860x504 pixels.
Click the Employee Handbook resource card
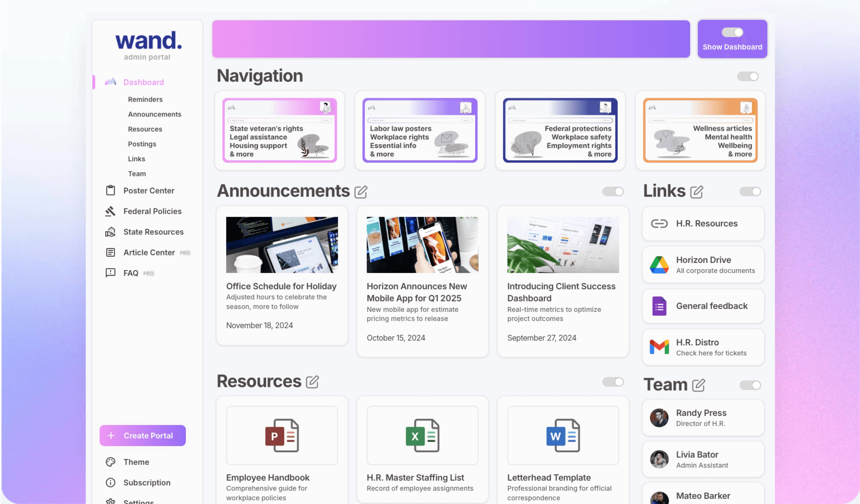coord(281,450)
